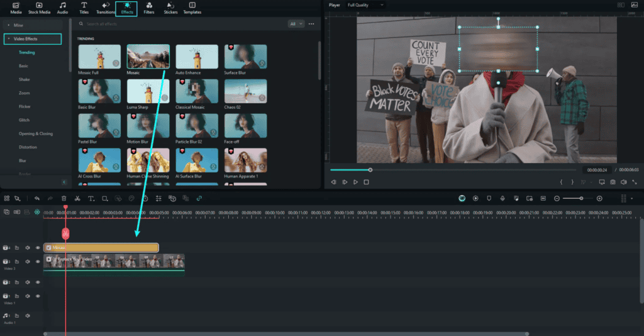Image resolution: width=644 pixels, height=336 pixels.
Task: Open the preview display settings monitor icon
Action: click(x=602, y=182)
